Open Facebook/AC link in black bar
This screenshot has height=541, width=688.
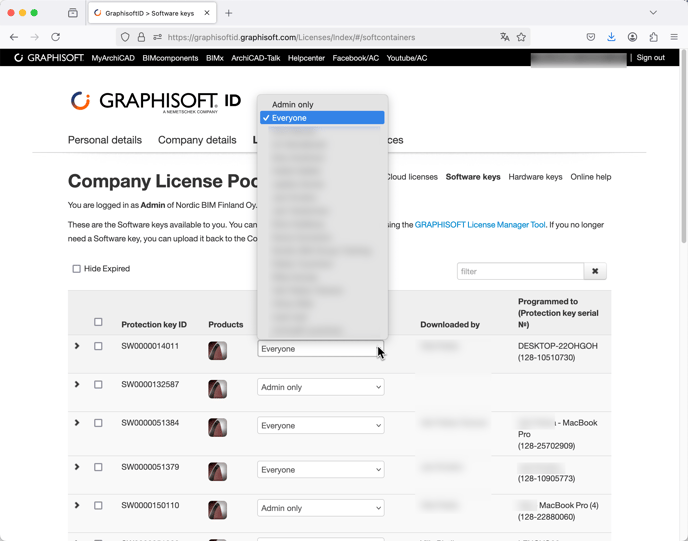(355, 58)
